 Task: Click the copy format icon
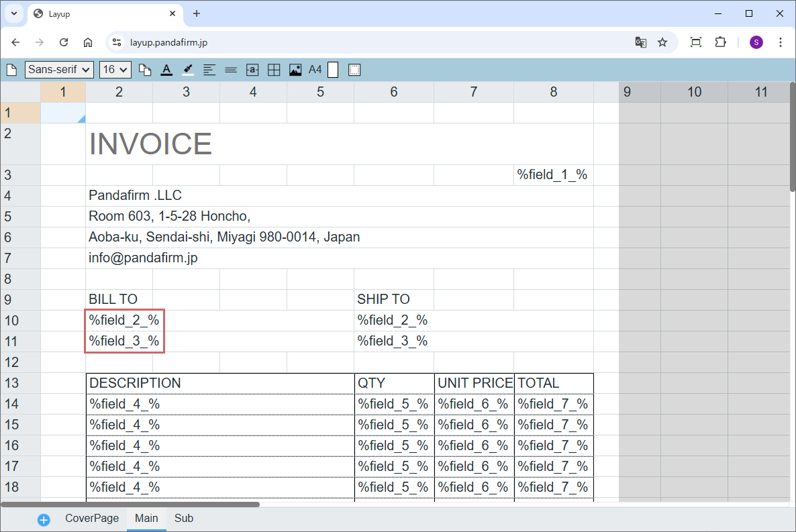coord(145,70)
